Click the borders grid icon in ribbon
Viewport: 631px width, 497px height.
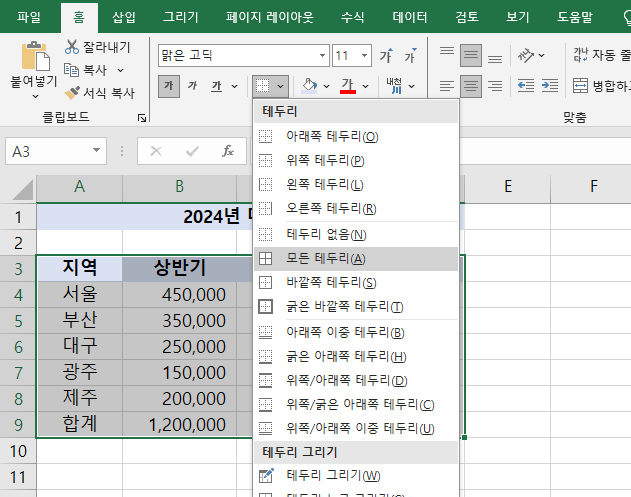click(263, 86)
